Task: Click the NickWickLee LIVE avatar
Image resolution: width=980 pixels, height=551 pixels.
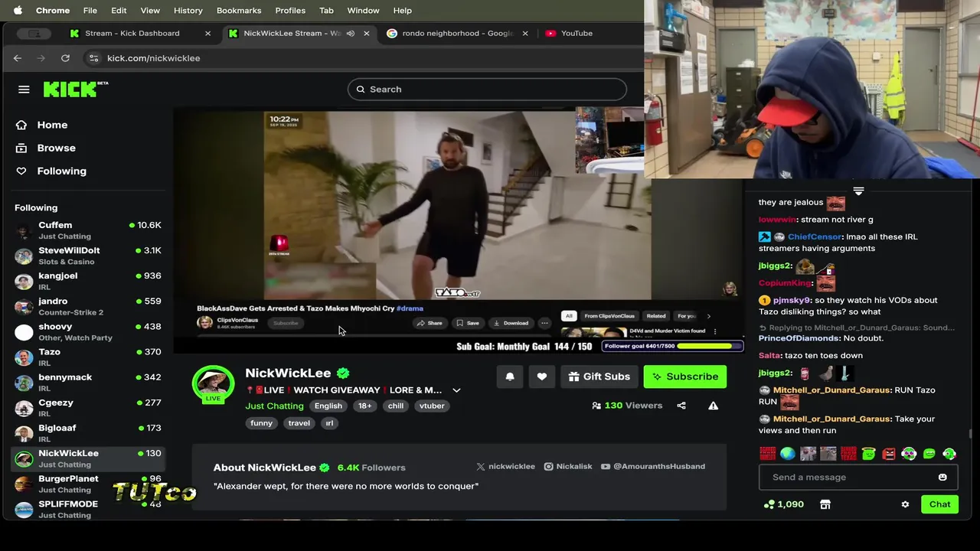Action: (x=213, y=384)
